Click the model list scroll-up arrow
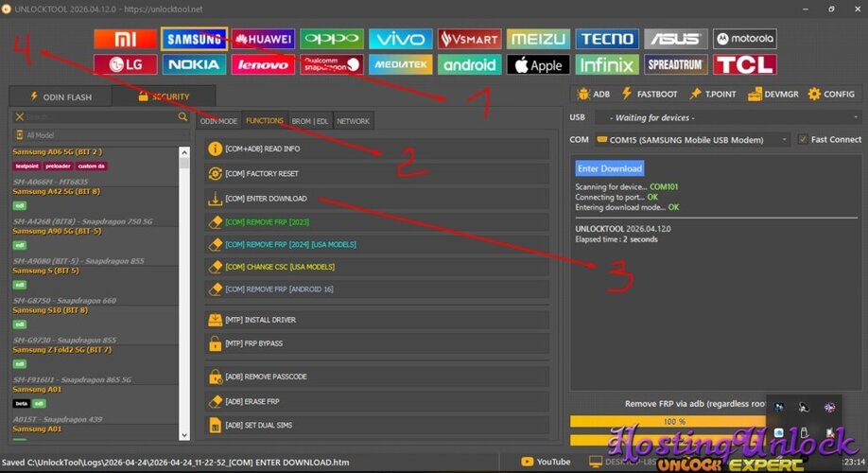868x473 pixels. [x=184, y=152]
